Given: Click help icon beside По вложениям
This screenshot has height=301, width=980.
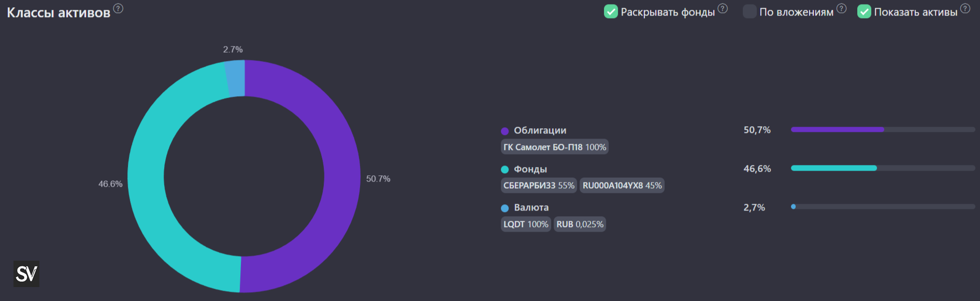Looking at the screenshot, I should click(841, 8).
